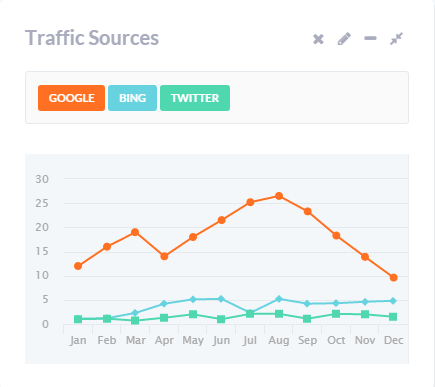Click the Google point for April dip
435x387 pixels.
pyautogui.click(x=164, y=256)
